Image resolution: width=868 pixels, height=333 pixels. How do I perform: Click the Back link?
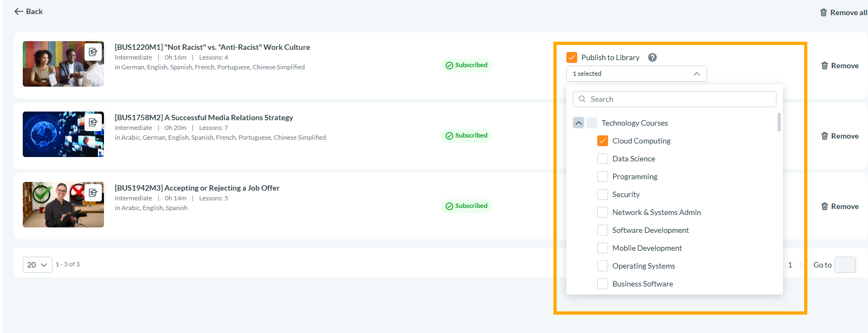29,11
